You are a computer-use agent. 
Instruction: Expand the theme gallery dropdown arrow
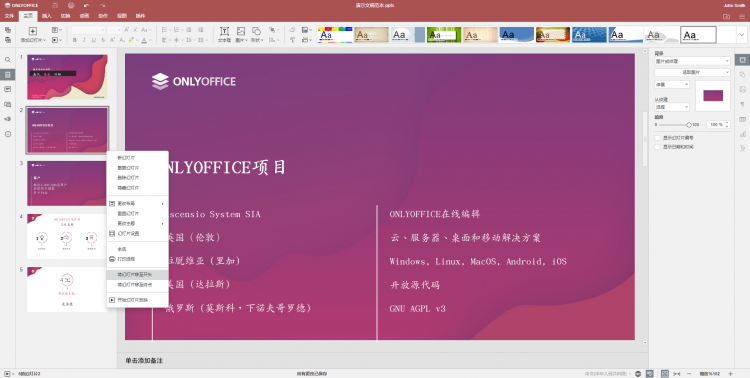[x=742, y=35]
